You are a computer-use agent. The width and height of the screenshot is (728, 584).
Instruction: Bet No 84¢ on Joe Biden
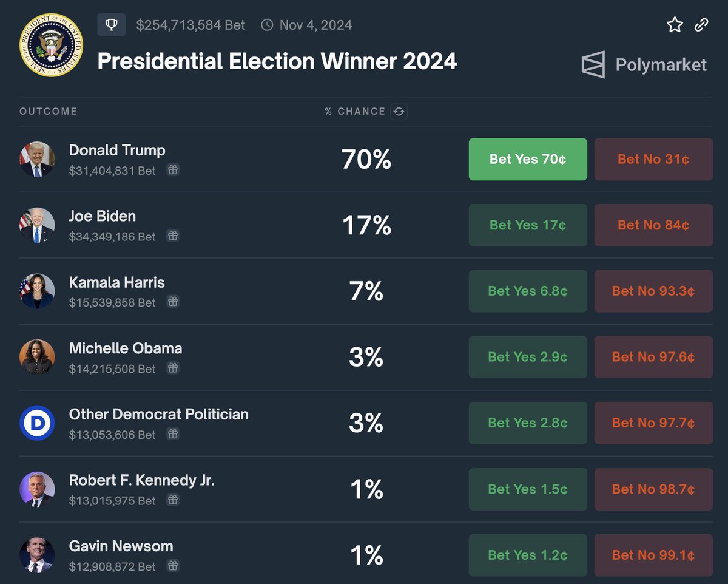[x=653, y=225]
